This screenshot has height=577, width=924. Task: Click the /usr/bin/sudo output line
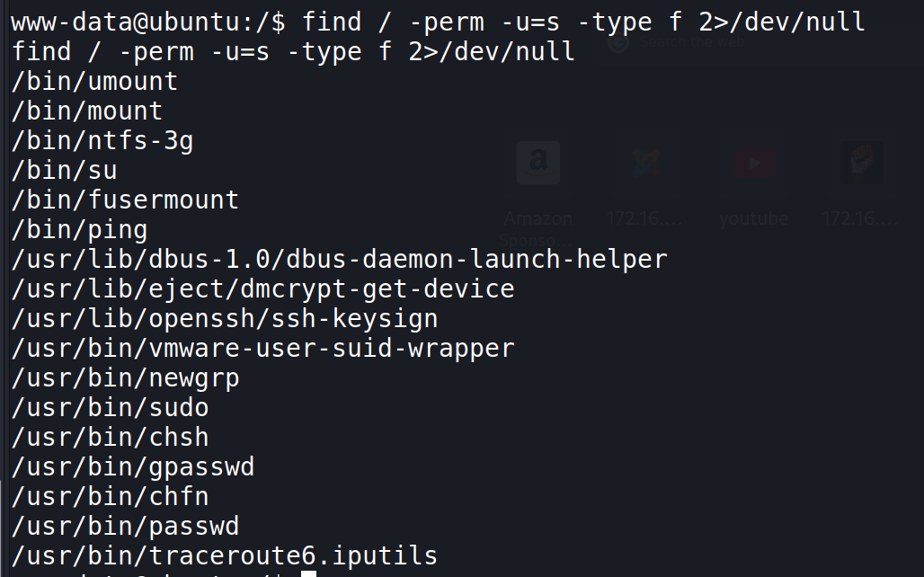111,408
